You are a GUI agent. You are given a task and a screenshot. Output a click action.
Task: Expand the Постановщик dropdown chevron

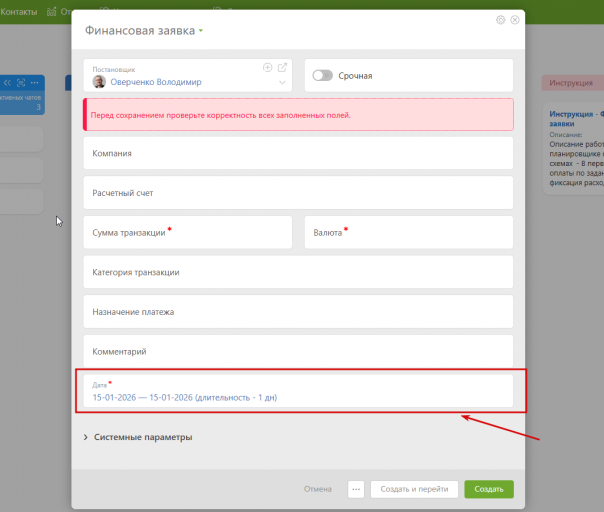(x=282, y=82)
